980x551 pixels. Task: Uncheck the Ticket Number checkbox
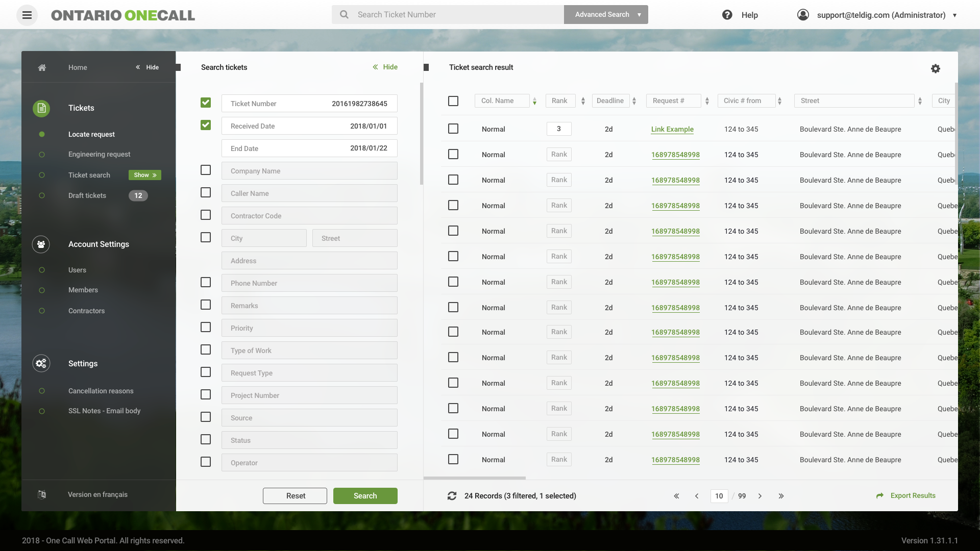tap(206, 103)
